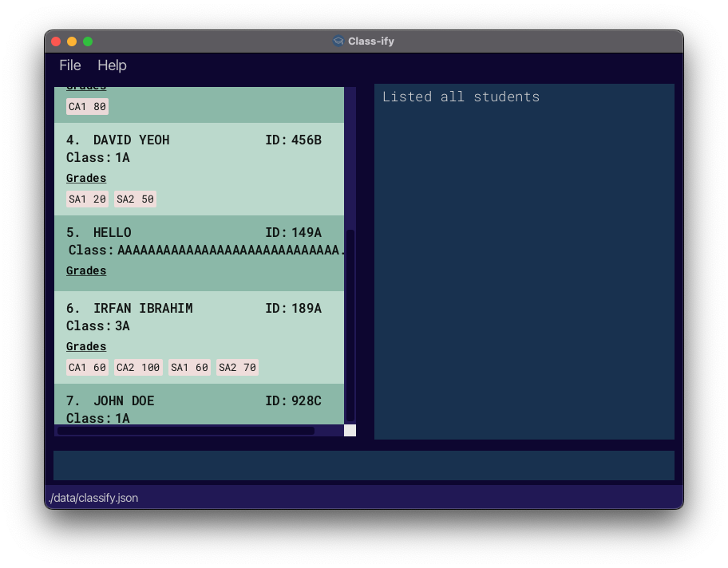This screenshot has height=568, width=728.
Task: Click the long Class: AAAA... text
Action: [206, 250]
